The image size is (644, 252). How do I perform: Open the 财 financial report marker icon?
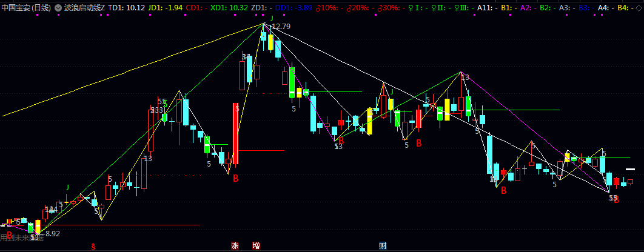pos(383,246)
